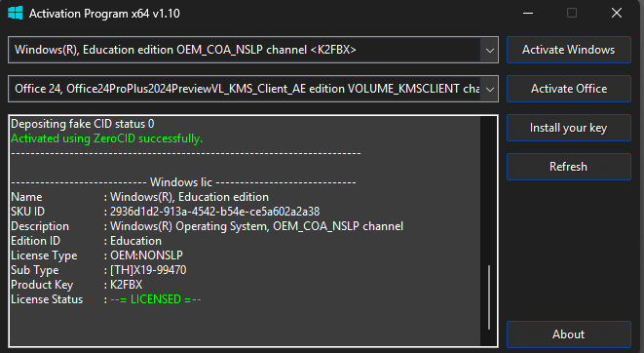Expand the Windows edition dropdown arrow

(489, 50)
